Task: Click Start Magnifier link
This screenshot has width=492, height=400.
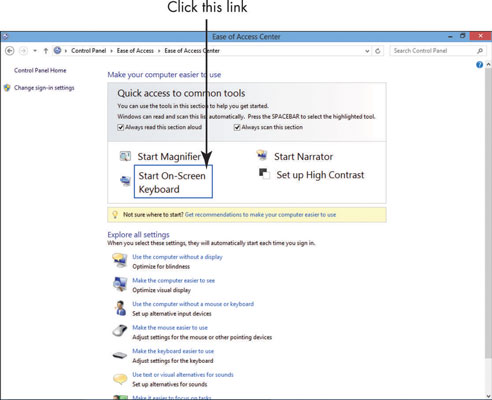Action: tap(169, 157)
